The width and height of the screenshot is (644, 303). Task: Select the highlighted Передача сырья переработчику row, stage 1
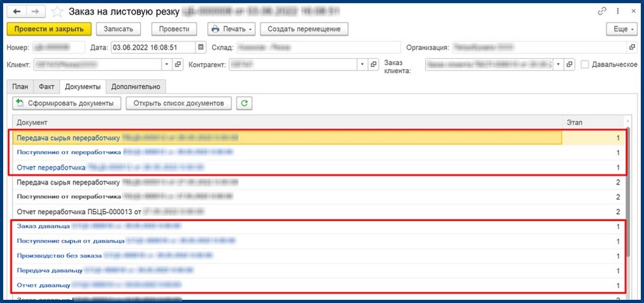click(318, 138)
